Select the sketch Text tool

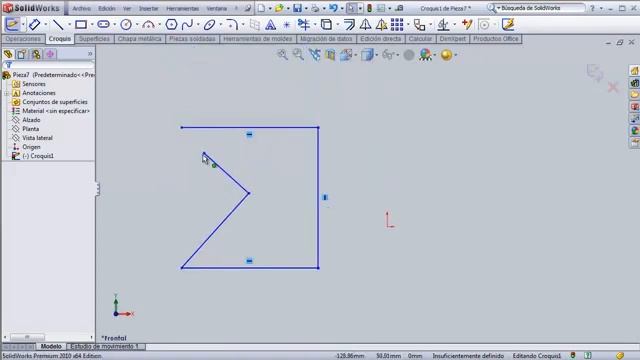270,25
